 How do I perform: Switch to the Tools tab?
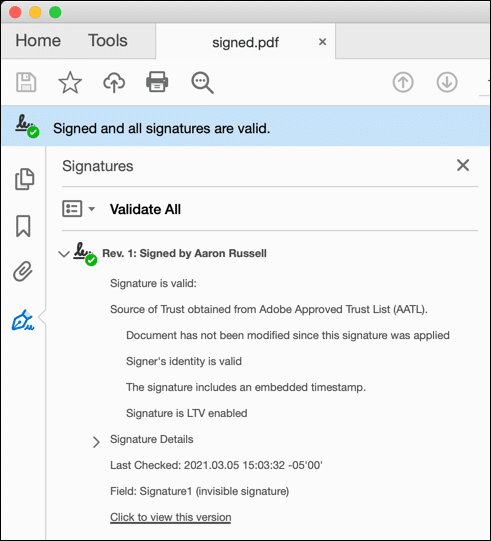tap(108, 41)
